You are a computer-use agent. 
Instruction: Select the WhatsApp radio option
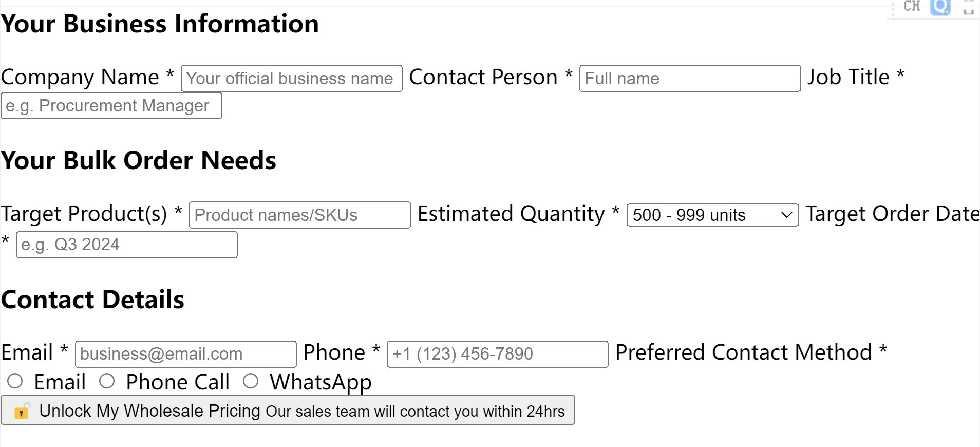tap(251, 381)
